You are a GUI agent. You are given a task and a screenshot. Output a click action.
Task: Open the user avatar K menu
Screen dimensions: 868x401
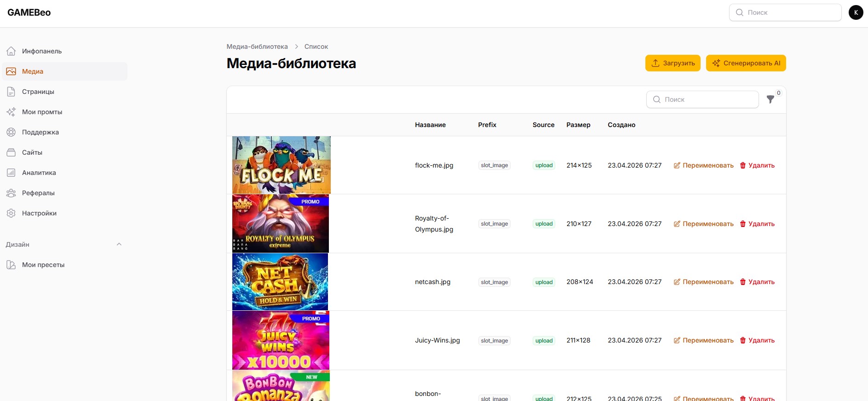(856, 12)
